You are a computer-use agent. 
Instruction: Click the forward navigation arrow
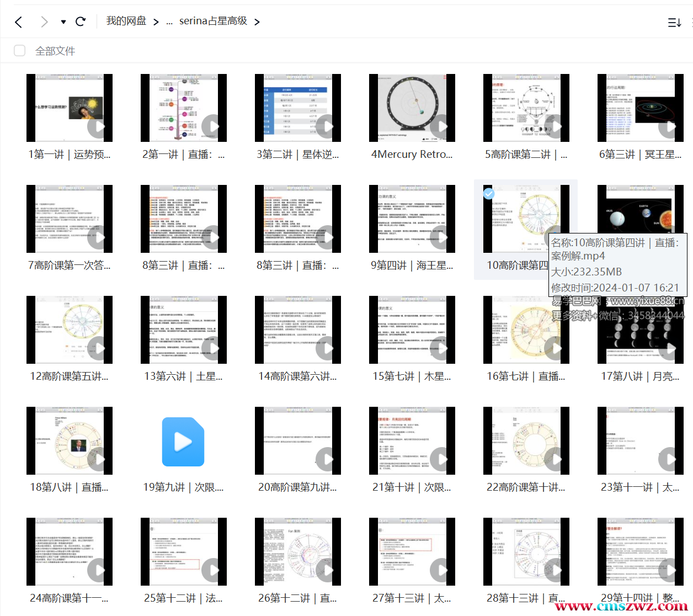44,22
